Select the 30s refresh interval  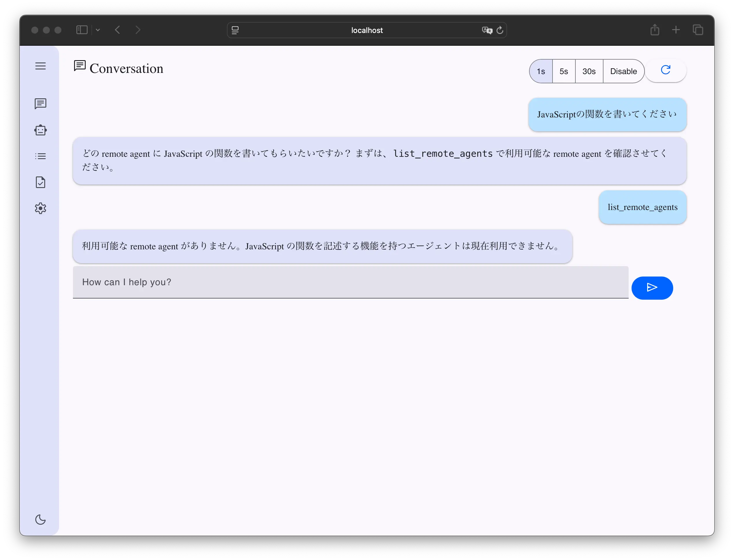[x=589, y=71]
